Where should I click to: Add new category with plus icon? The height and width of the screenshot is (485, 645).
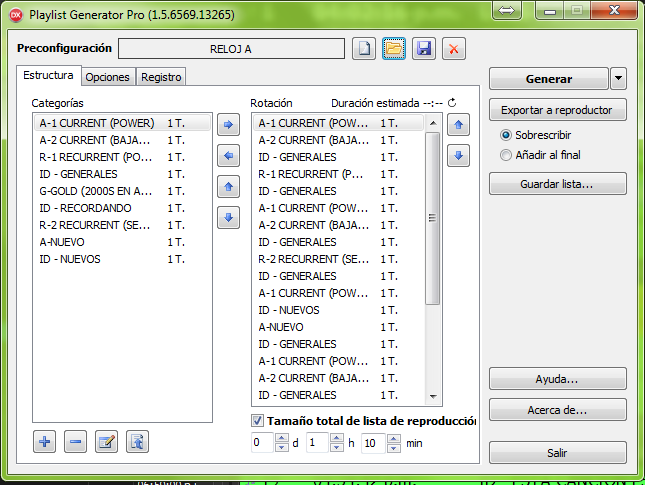(x=44, y=442)
